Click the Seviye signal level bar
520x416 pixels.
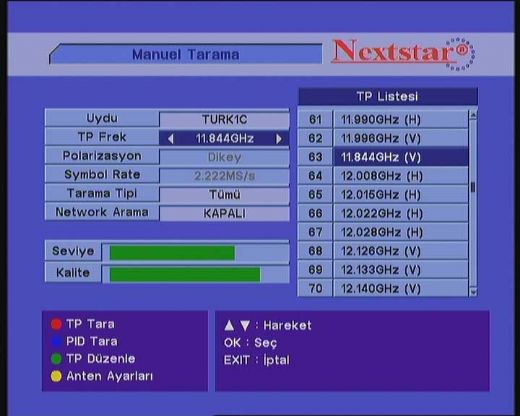196,253
